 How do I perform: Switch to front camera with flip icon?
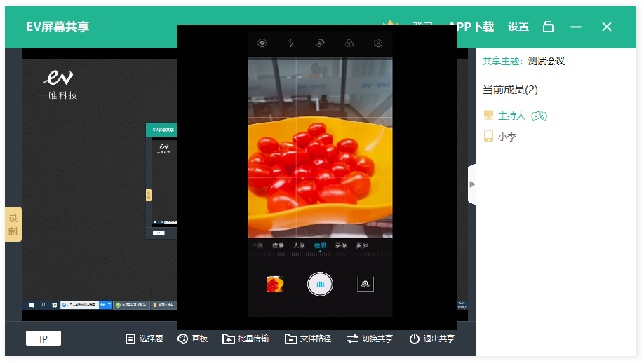[x=365, y=284]
